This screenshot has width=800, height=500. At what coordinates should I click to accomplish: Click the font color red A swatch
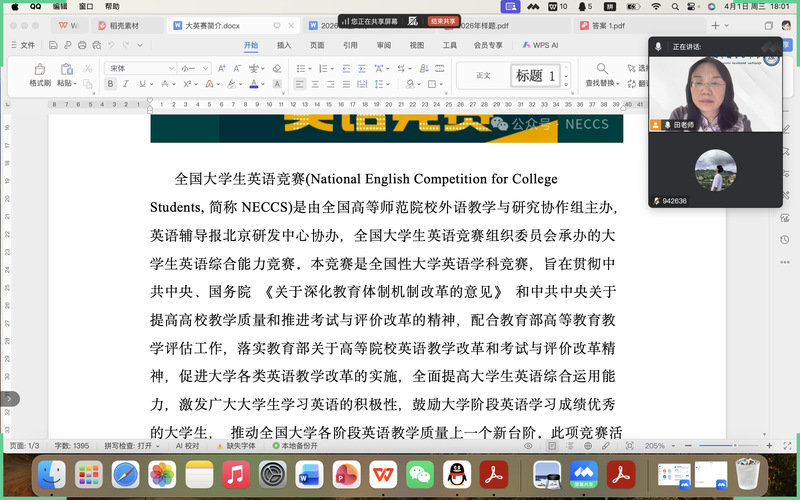[254, 84]
